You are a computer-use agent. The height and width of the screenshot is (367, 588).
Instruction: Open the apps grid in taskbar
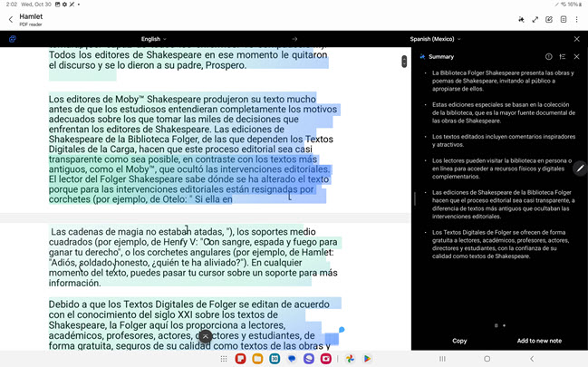(224, 359)
